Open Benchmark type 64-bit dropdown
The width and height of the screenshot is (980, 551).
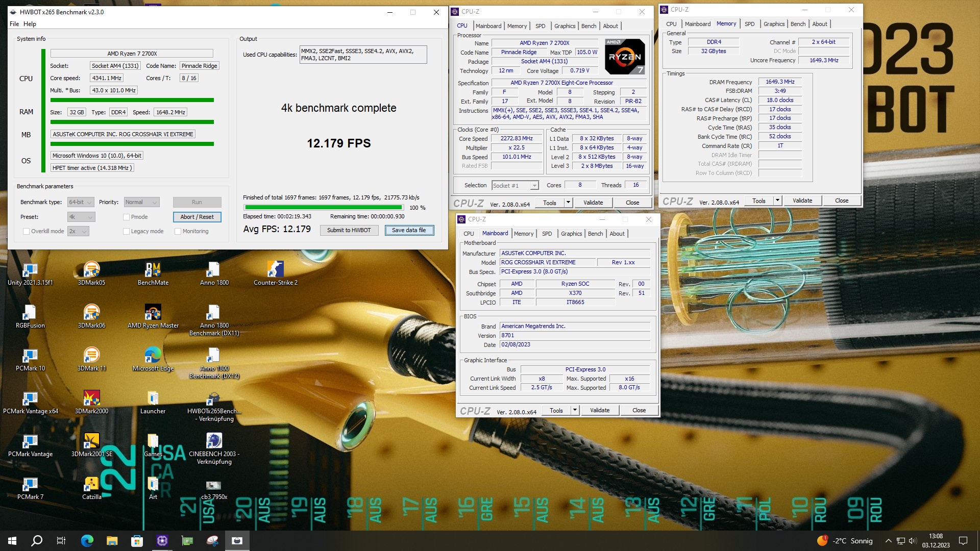coord(81,202)
